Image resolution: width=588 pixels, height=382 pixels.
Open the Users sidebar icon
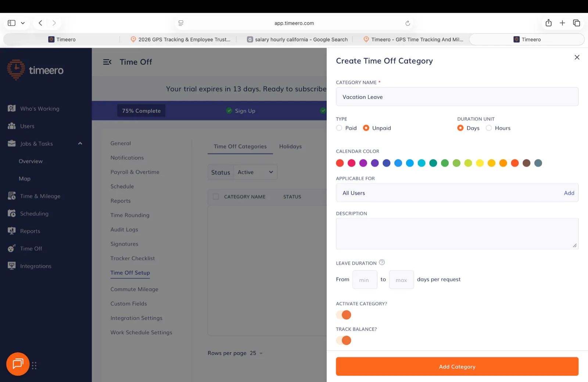coord(12,126)
